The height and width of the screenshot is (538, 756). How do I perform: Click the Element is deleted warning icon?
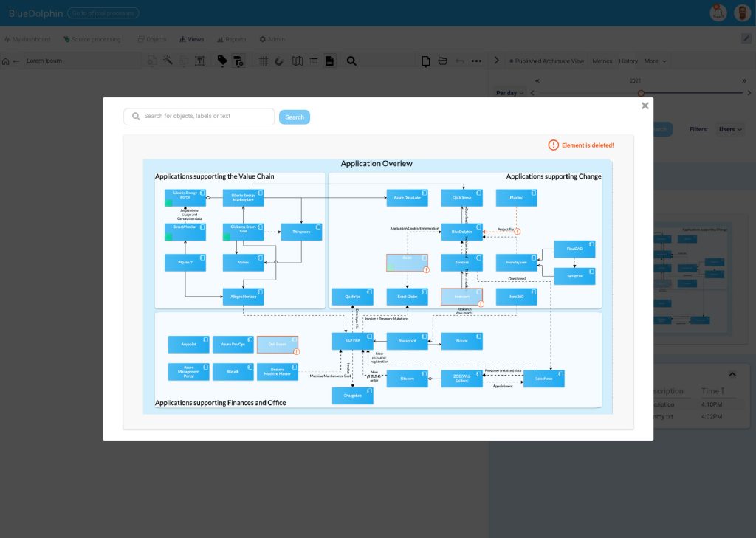pyautogui.click(x=553, y=145)
